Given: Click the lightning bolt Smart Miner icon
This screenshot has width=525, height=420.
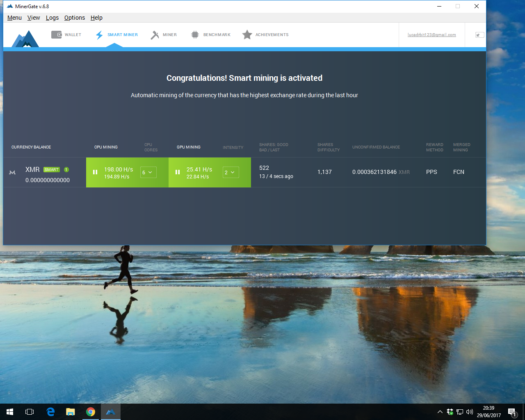Looking at the screenshot, I should pos(99,35).
